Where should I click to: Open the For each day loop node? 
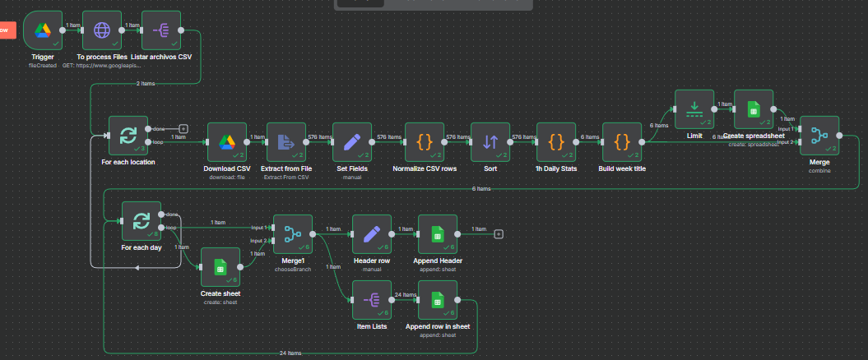click(142, 221)
